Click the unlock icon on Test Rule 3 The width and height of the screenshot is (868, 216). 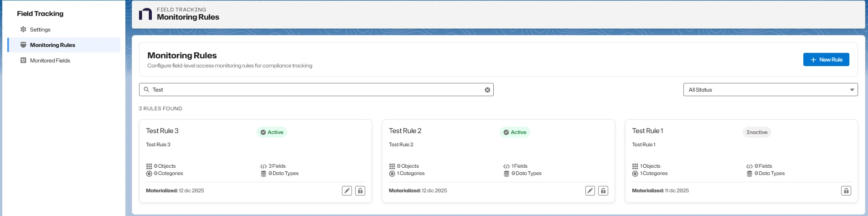[360, 190]
